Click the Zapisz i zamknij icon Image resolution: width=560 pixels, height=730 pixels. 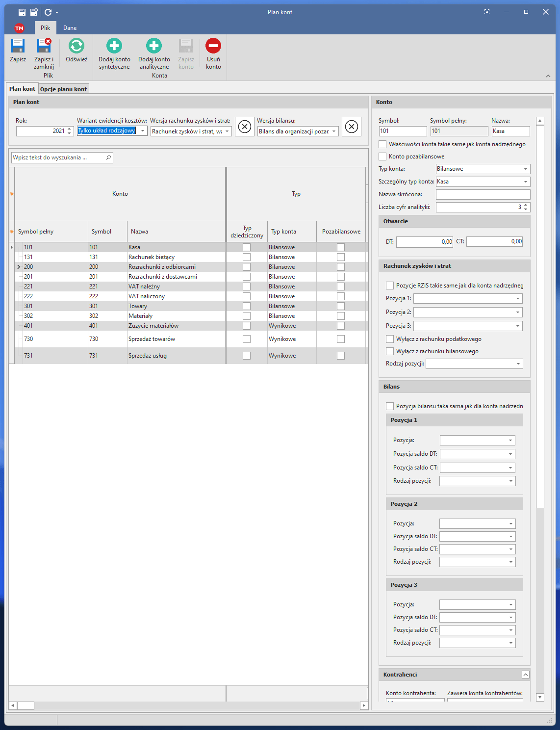coord(44,46)
